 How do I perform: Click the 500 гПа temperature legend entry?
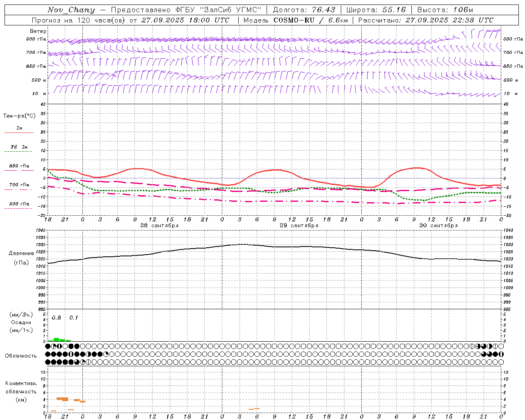pyautogui.click(x=19, y=204)
